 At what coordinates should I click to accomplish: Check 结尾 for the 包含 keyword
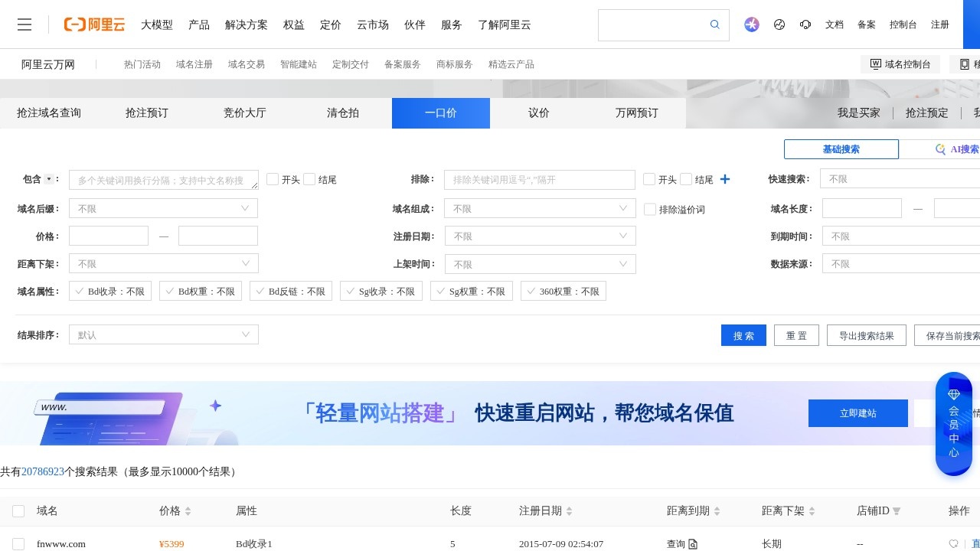click(x=309, y=179)
